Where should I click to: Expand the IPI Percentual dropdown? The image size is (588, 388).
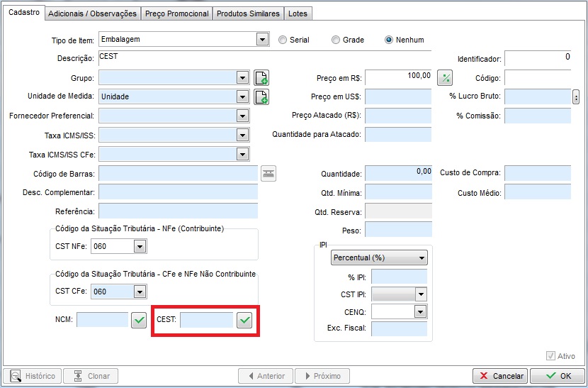(422, 257)
